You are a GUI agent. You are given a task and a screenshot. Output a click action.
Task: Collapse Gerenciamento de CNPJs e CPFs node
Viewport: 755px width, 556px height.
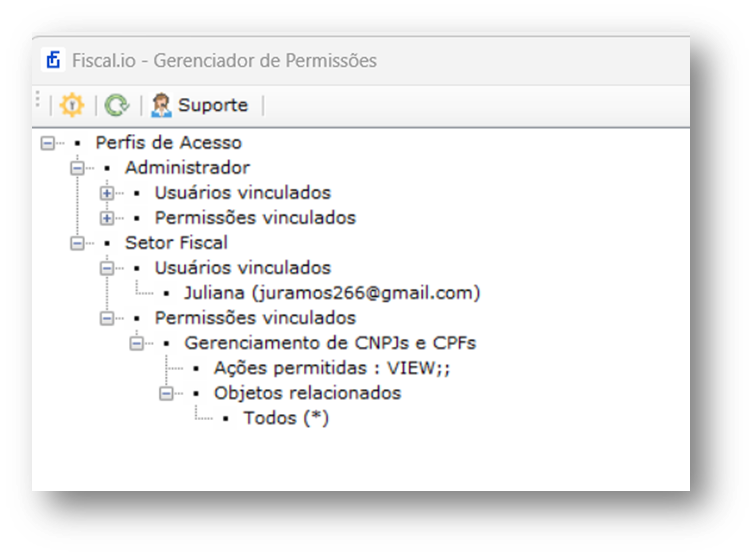[x=137, y=343]
